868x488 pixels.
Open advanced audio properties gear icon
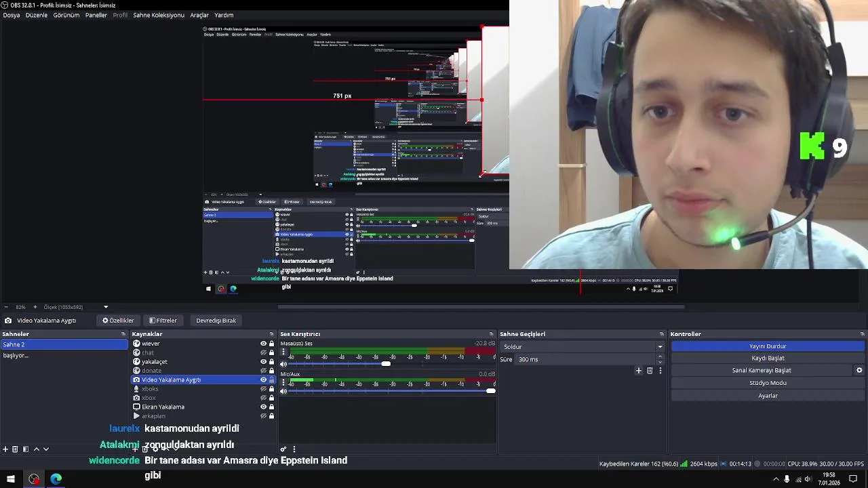(x=283, y=449)
